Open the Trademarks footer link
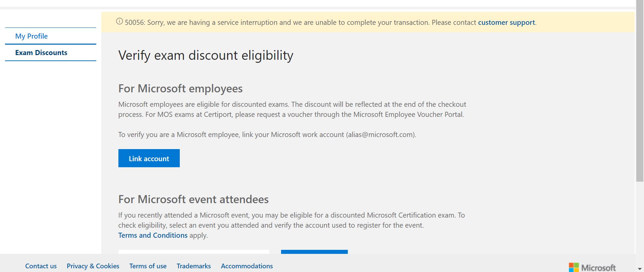The width and height of the screenshot is (644, 272). click(x=194, y=266)
